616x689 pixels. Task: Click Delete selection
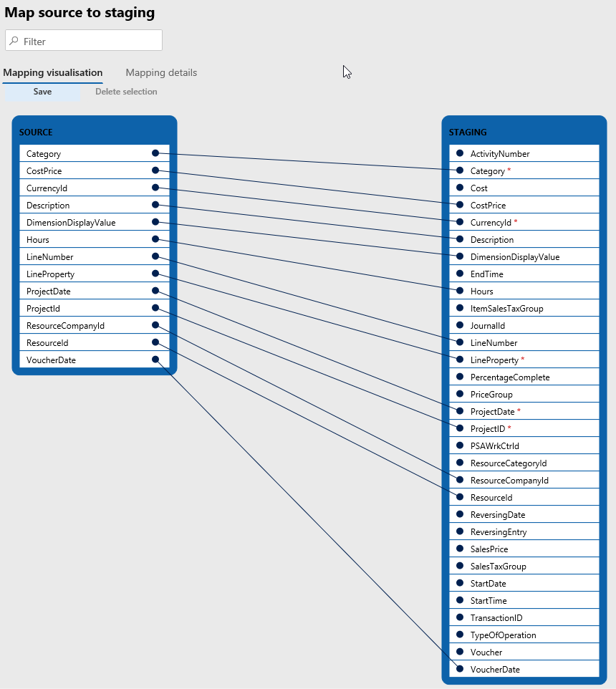tap(126, 91)
